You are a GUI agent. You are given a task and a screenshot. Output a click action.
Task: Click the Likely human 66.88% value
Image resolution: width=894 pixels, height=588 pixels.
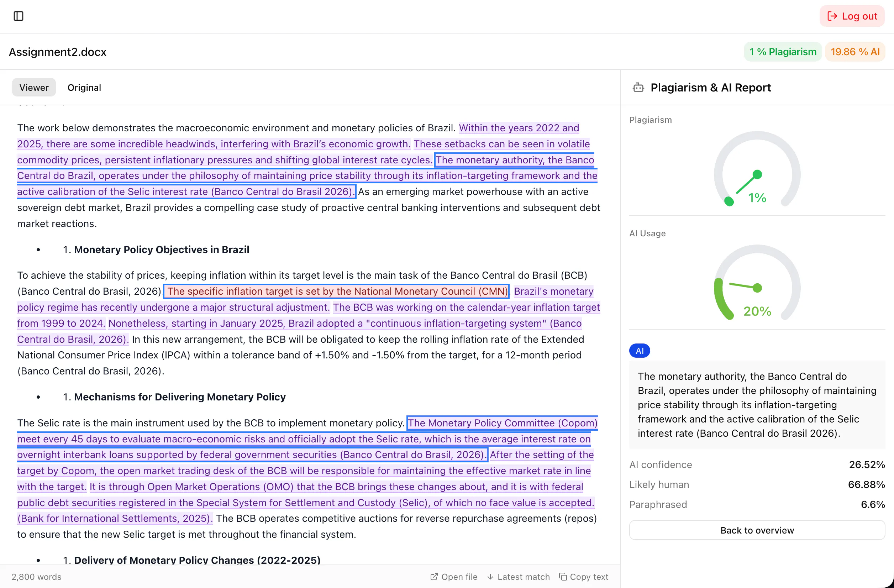(x=866, y=485)
